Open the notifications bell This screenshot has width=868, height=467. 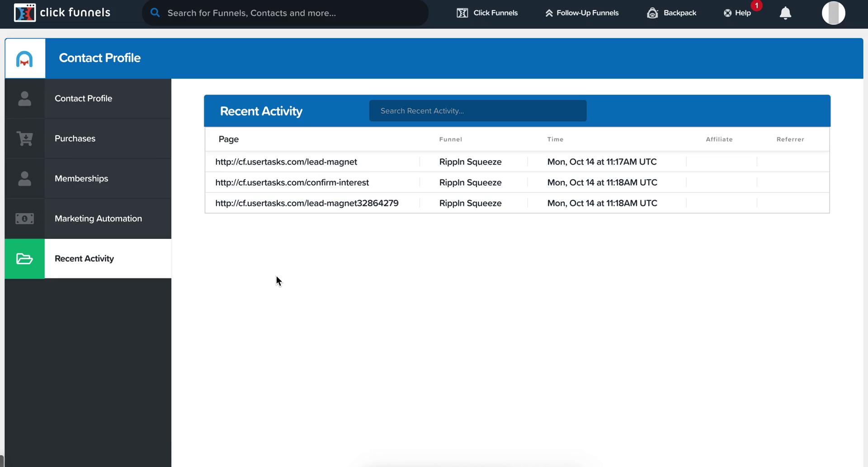click(x=785, y=13)
